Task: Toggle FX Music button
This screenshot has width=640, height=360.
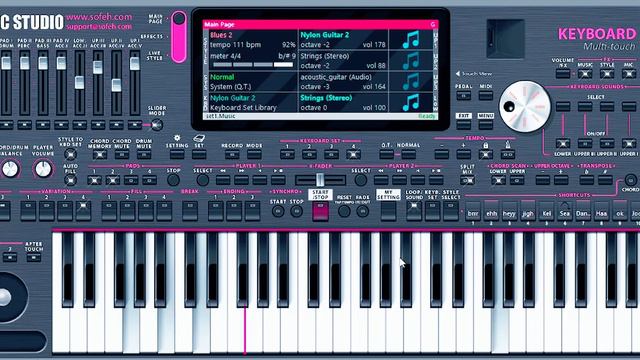Action: (585, 74)
